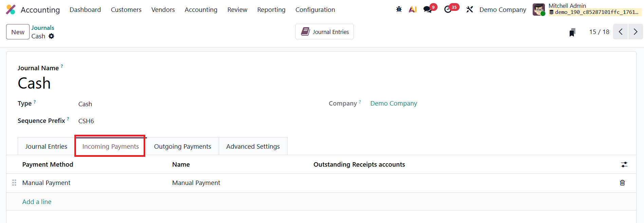Click the Journal Entries smart button
Image resolution: width=644 pixels, height=223 pixels.
point(325,32)
